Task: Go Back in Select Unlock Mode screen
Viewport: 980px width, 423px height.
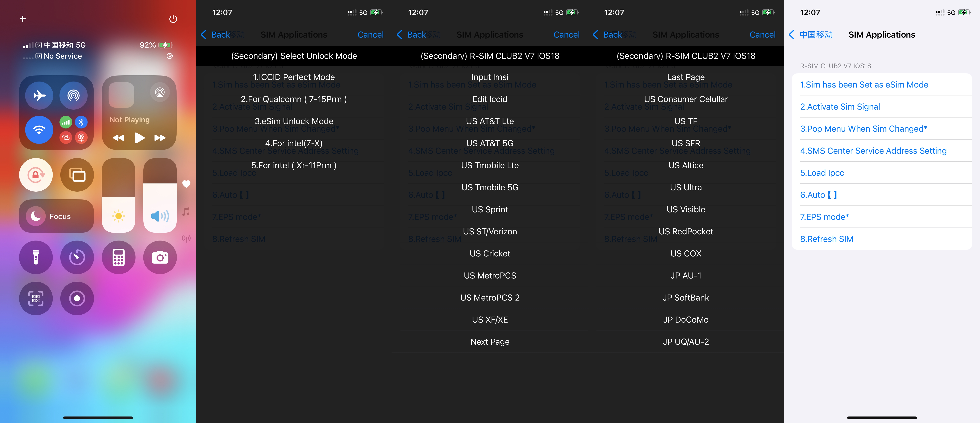Action: point(216,35)
